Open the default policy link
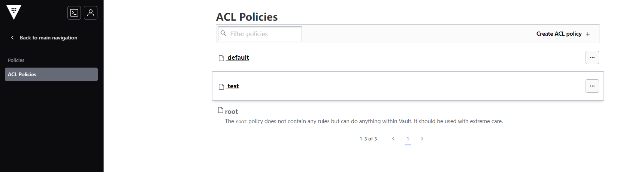Viewport: 644px width, 172px height. pos(238,57)
